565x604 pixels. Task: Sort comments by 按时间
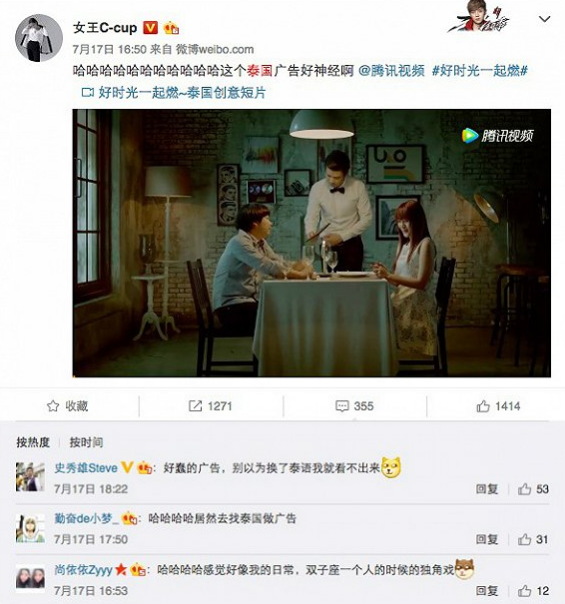(x=86, y=442)
